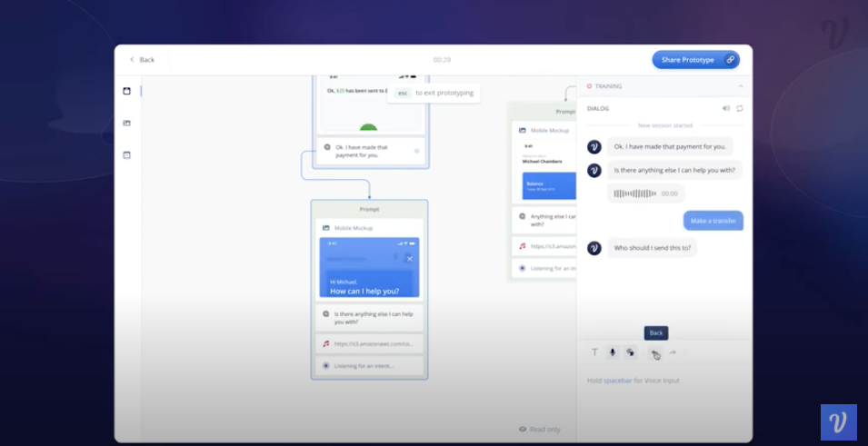Image resolution: width=868 pixels, height=446 pixels.
Task: Select the chips/button input mode icon
Action: 630,352
